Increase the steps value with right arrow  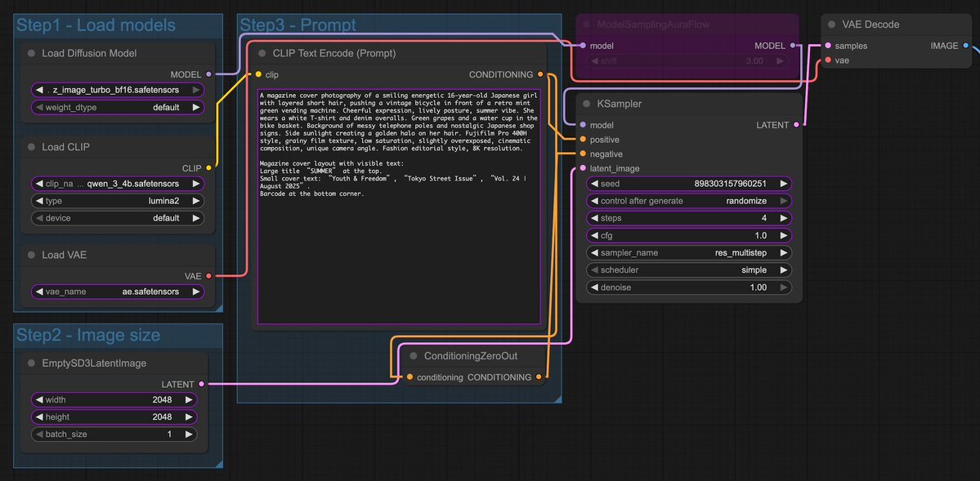[783, 219]
